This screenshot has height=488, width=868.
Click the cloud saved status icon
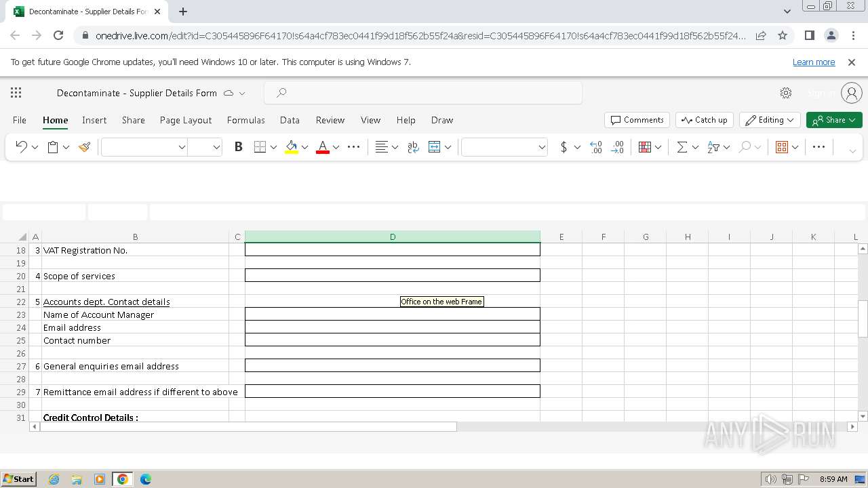[229, 93]
